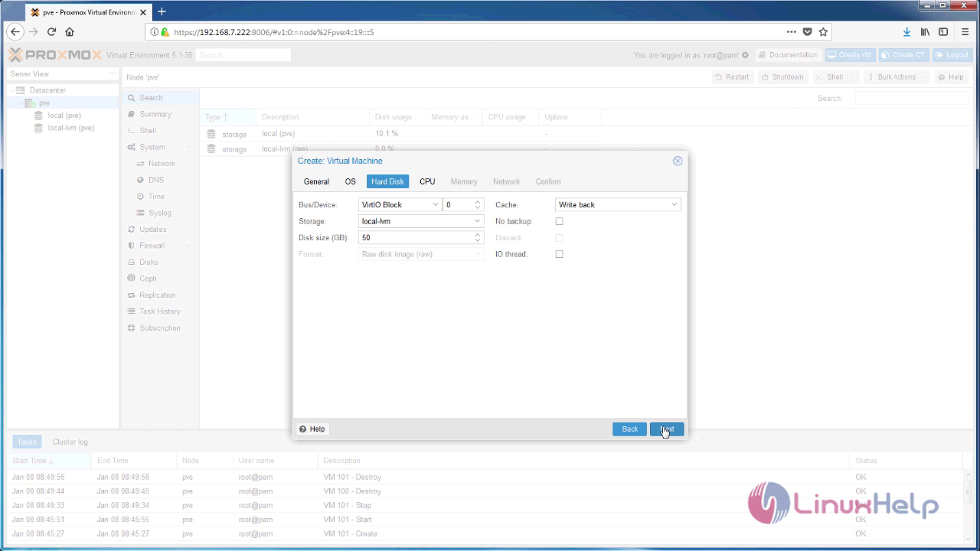Click the Help button in the dialog

coord(312,429)
